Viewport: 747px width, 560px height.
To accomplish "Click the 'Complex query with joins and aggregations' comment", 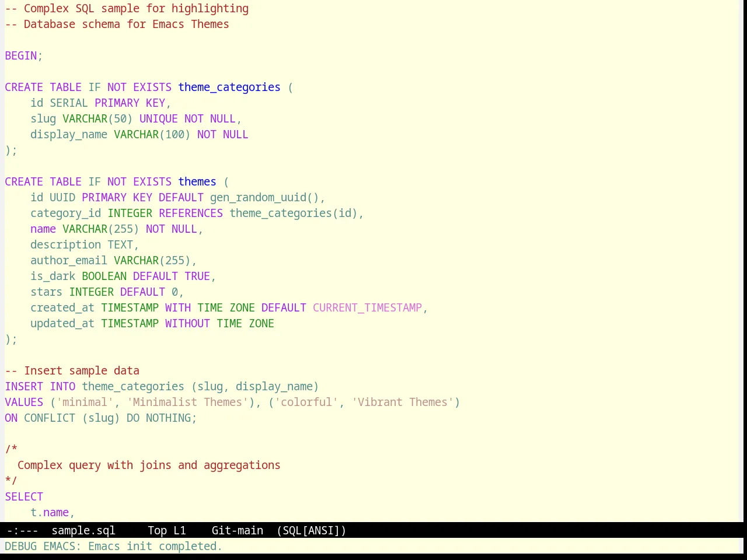I will 149,465.
